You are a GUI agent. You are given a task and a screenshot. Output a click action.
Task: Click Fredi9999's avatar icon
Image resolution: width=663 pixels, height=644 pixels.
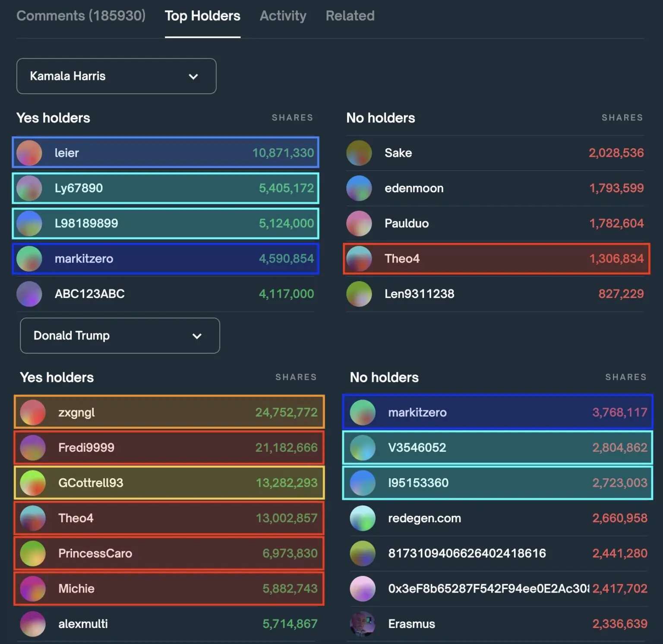click(x=33, y=447)
